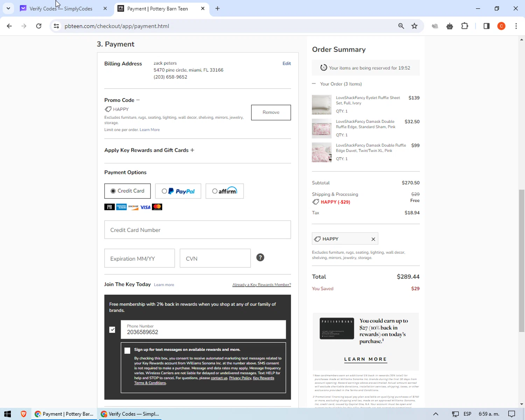
Task: Open the Windows Start menu
Action: [x=8, y=414]
